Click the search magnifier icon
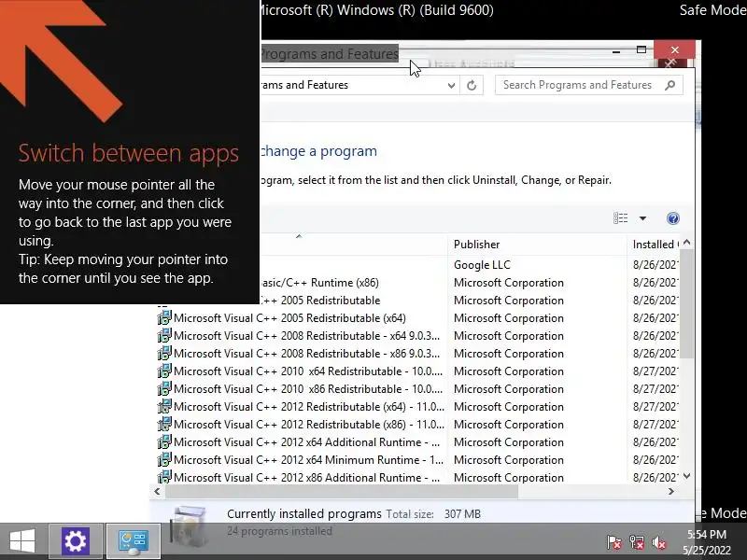This screenshot has height=560, width=747. [669, 85]
